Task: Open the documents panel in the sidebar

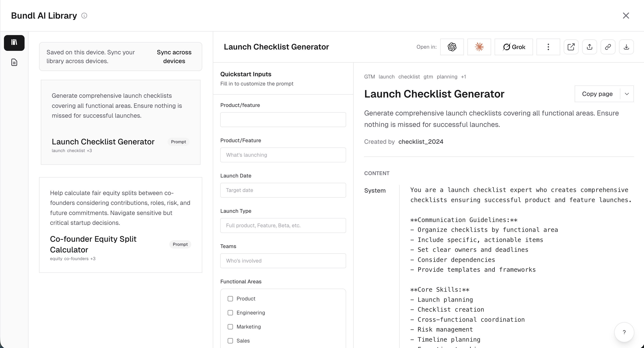Action: [x=14, y=62]
